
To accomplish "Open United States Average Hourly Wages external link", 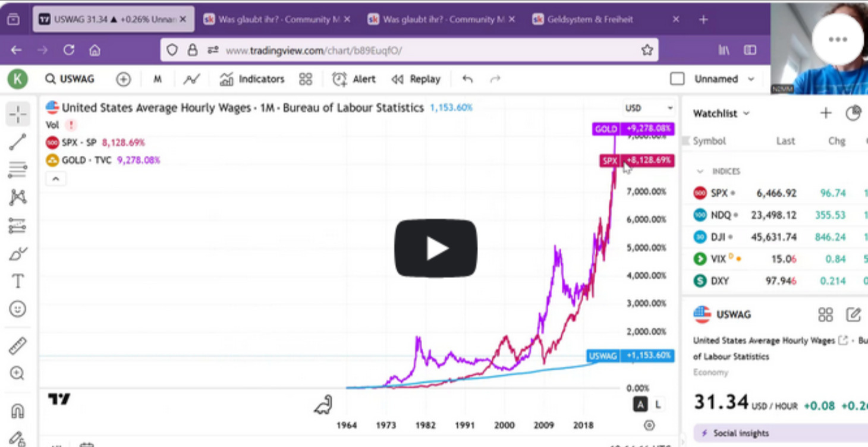I will tap(842, 341).
